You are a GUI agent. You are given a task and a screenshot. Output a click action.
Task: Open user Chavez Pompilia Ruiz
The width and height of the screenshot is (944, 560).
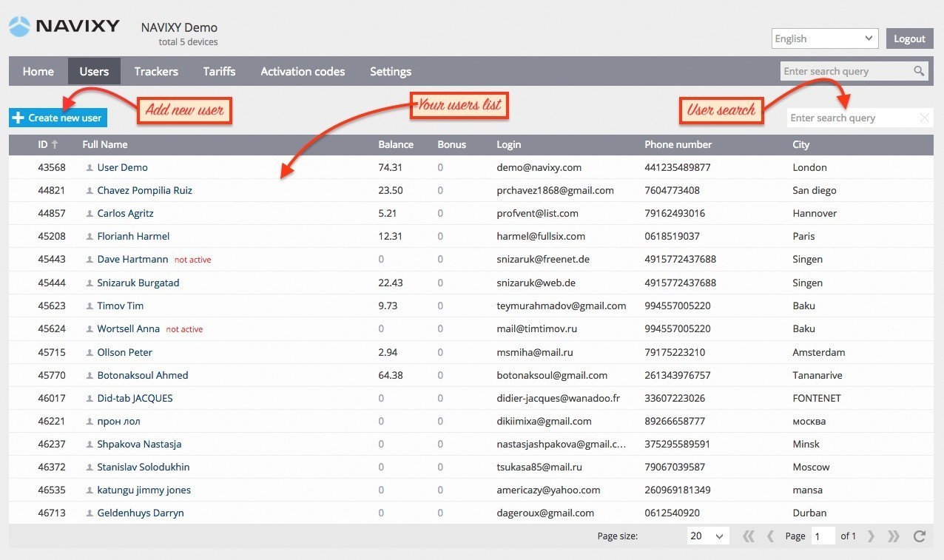144,190
